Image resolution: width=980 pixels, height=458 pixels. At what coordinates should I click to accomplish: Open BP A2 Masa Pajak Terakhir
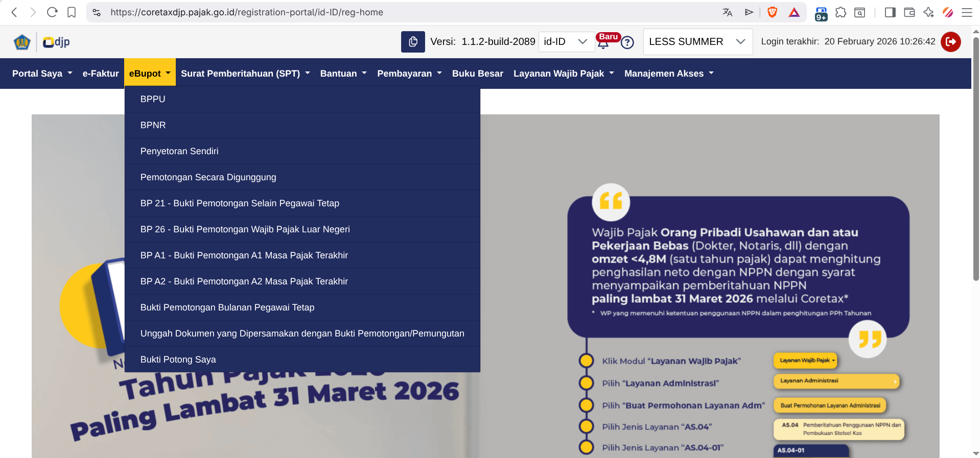point(302,281)
